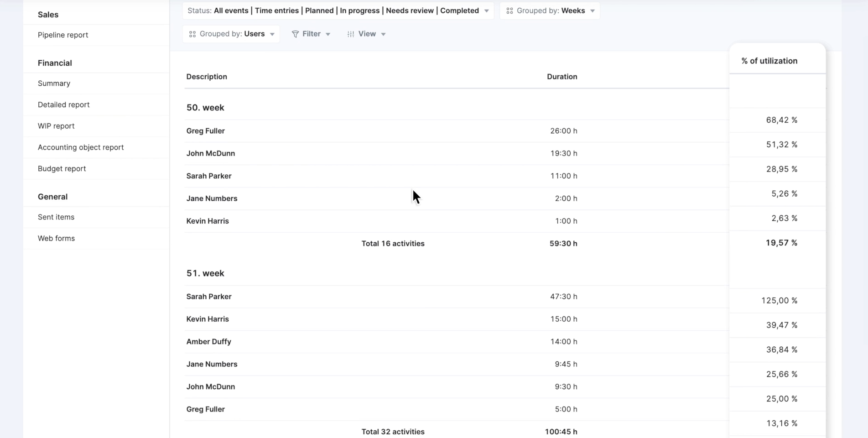Open Sent items in General

(x=56, y=217)
